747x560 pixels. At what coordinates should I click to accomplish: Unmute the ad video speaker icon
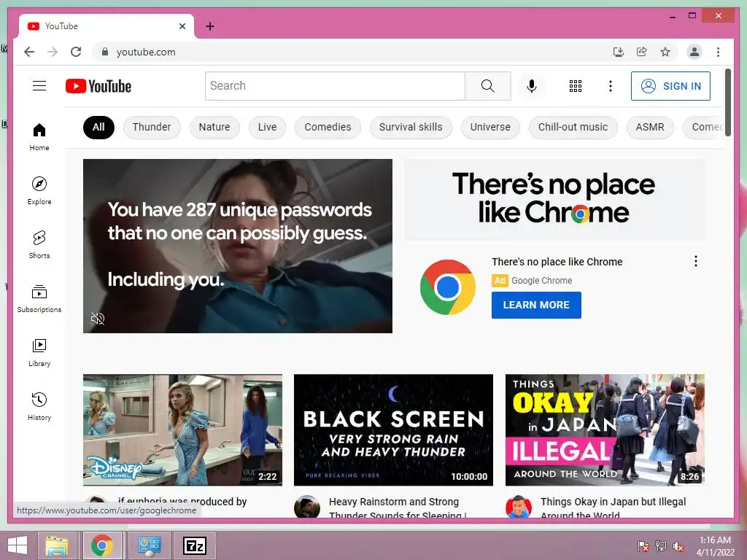pyautogui.click(x=98, y=318)
